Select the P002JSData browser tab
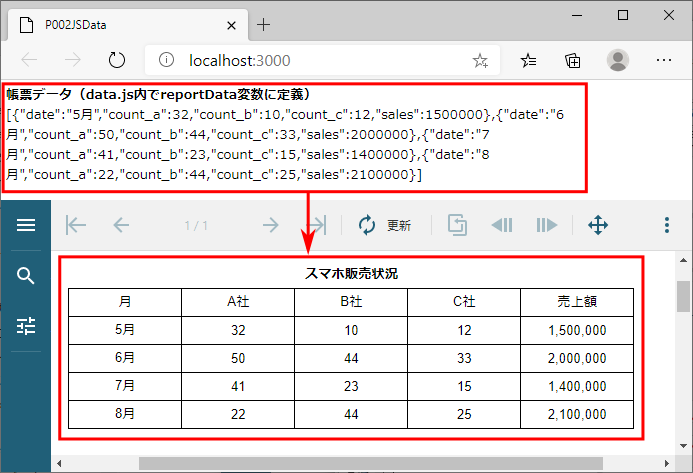Viewport: 693px width, 473px height. click(128, 25)
